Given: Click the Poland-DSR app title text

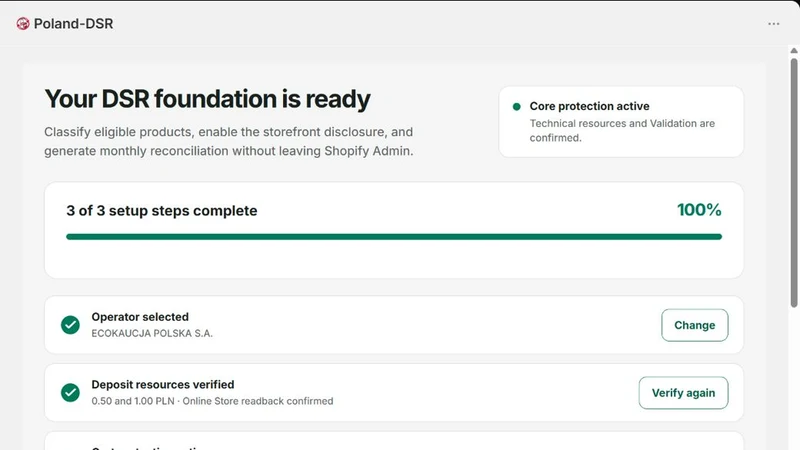Looking at the screenshot, I should click(x=73, y=23).
